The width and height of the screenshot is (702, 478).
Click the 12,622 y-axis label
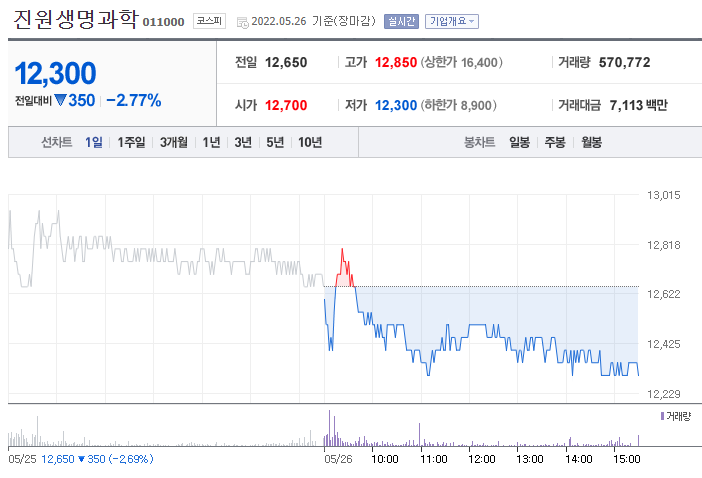pyautogui.click(x=663, y=294)
